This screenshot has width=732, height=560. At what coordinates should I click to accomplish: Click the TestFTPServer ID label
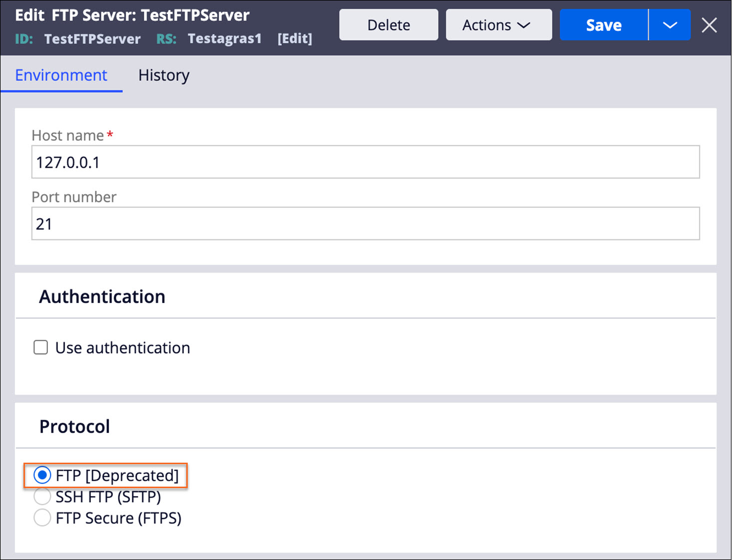click(x=92, y=38)
